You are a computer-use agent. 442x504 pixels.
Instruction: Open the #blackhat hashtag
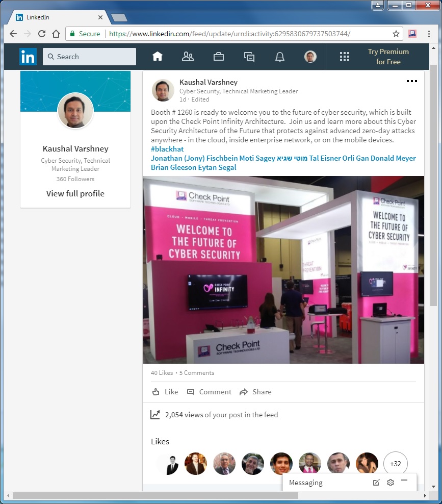tap(167, 149)
